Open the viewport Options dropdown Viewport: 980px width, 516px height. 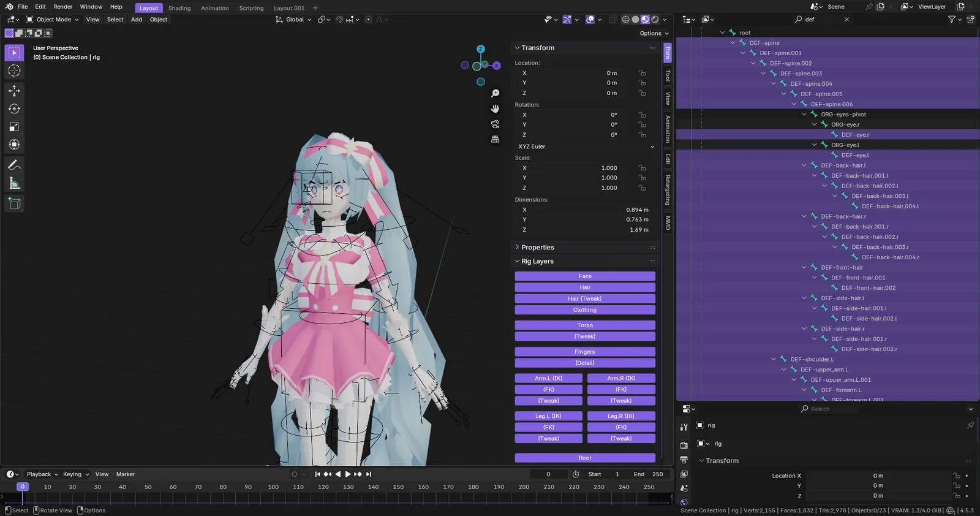[654, 33]
